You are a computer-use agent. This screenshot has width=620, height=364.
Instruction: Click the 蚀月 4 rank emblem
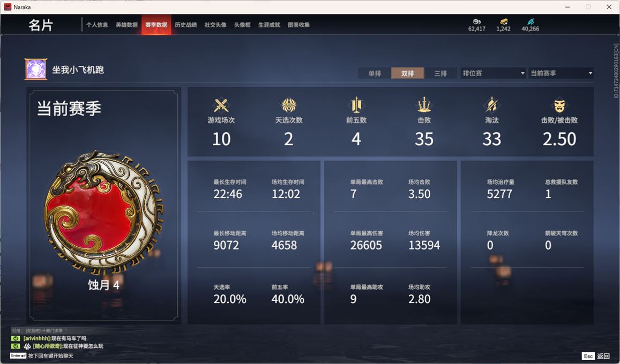[103, 213]
